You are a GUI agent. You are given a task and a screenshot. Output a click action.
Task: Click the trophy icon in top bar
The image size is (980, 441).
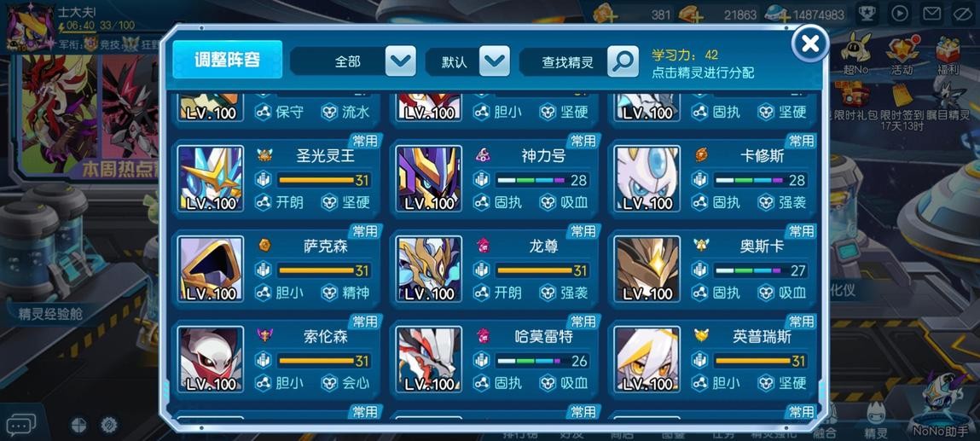click(x=867, y=14)
